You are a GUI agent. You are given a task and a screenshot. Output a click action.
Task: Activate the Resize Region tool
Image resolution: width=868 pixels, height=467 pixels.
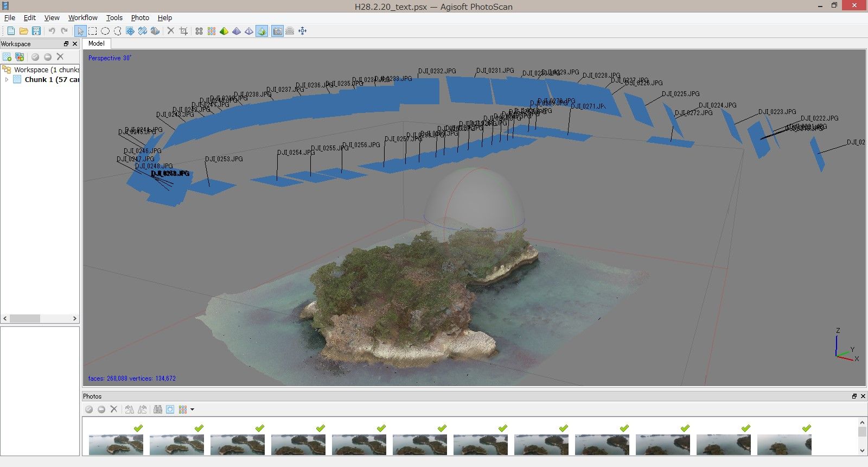(x=143, y=31)
